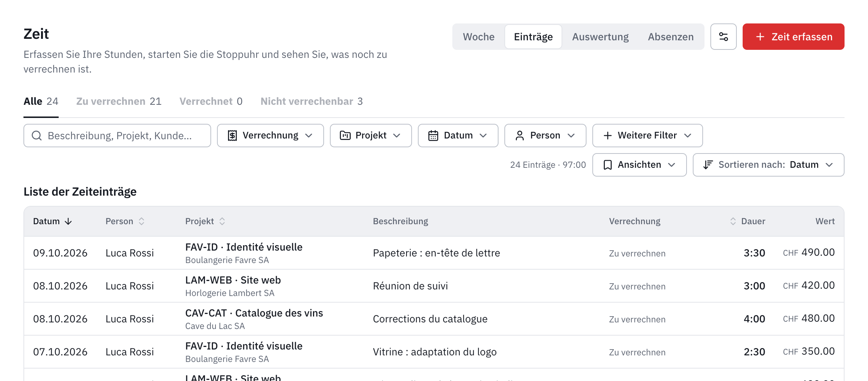
Task: Click the Datum calendar icon
Action: 433,136
